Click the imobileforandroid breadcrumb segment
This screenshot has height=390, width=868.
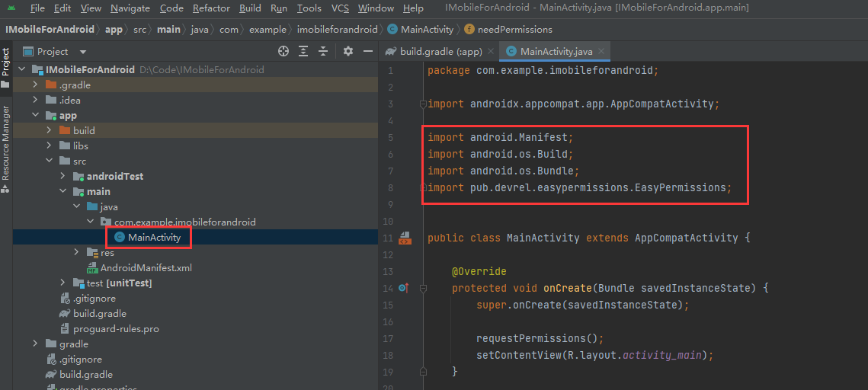pyautogui.click(x=337, y=30)
